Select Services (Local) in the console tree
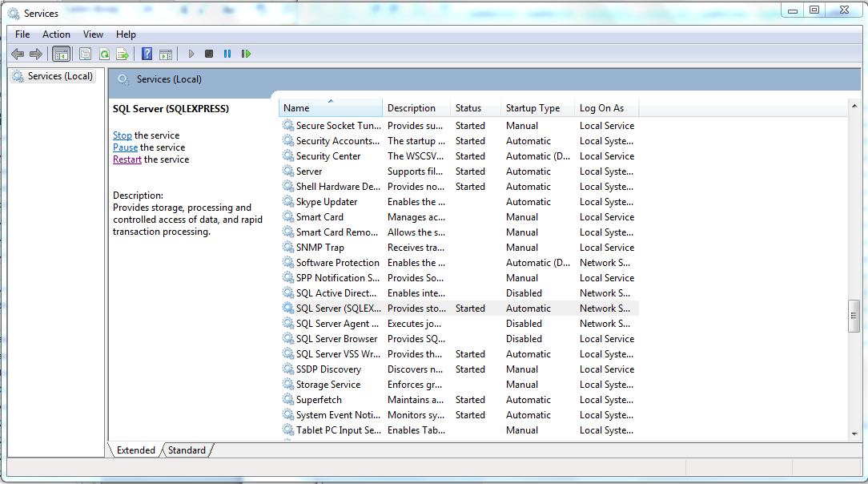The image size is (868, 484). coord(60,76)
